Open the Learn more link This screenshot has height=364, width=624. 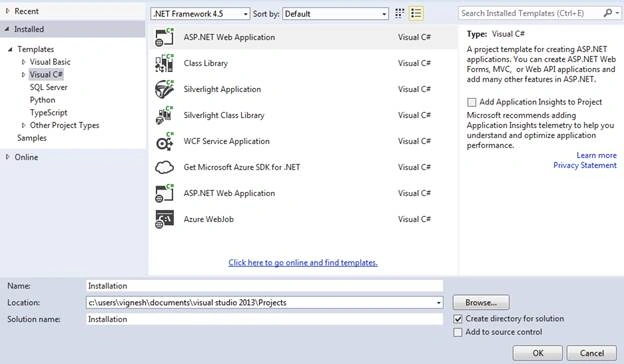[x=596, y=156]
